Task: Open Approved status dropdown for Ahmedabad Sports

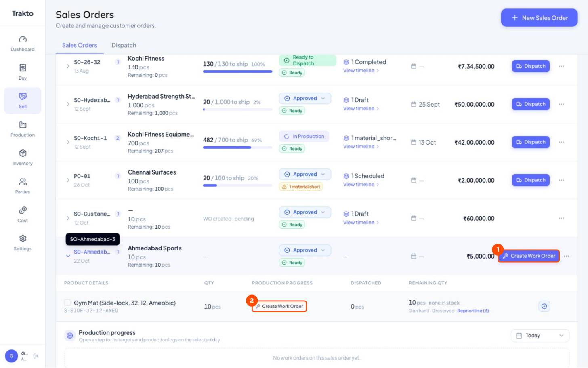Action: point(305,250)
